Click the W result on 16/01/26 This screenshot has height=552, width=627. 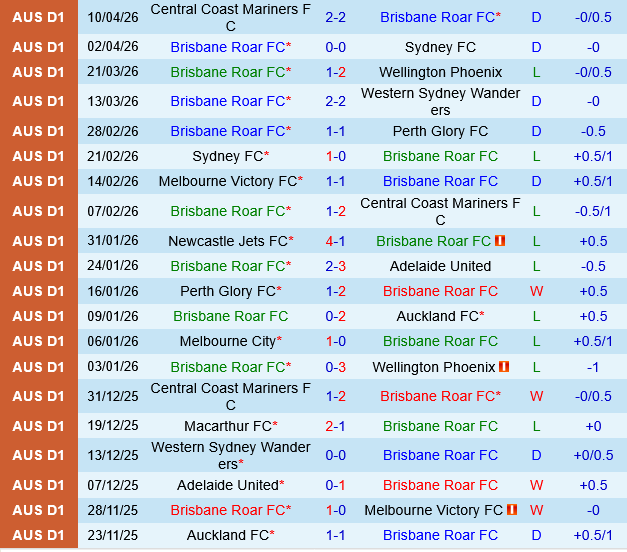pyautogui.click(x=536, y=291)
